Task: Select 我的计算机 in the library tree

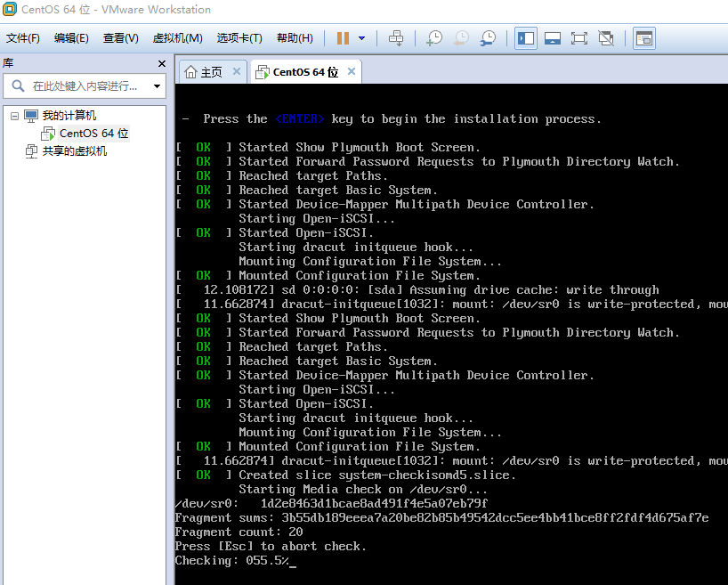Action: click(69, 115)
